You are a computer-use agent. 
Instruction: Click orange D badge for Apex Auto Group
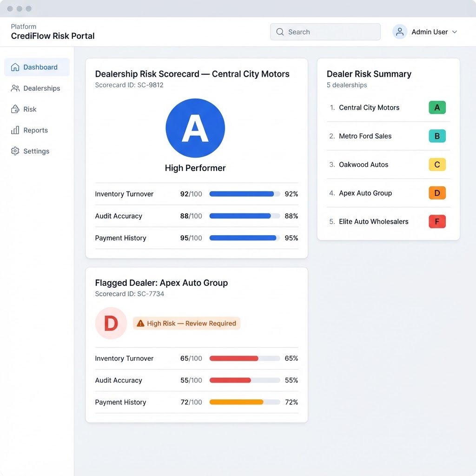(437, 193)
